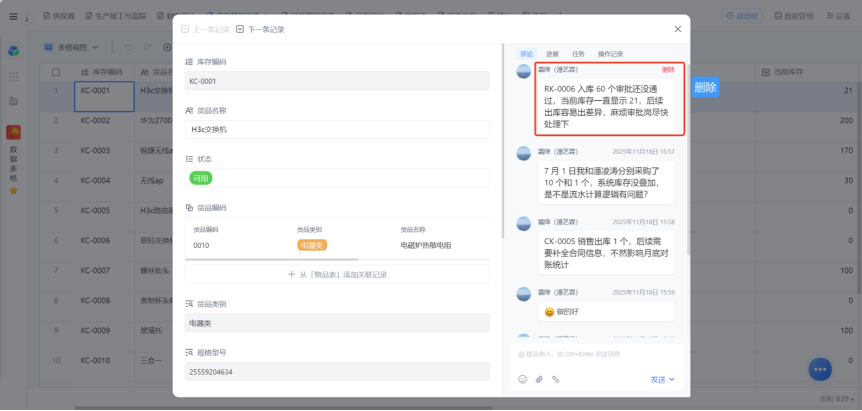Click the blue floating three-dots button
This screenshot has width=862, height=411.
[820, 369]
